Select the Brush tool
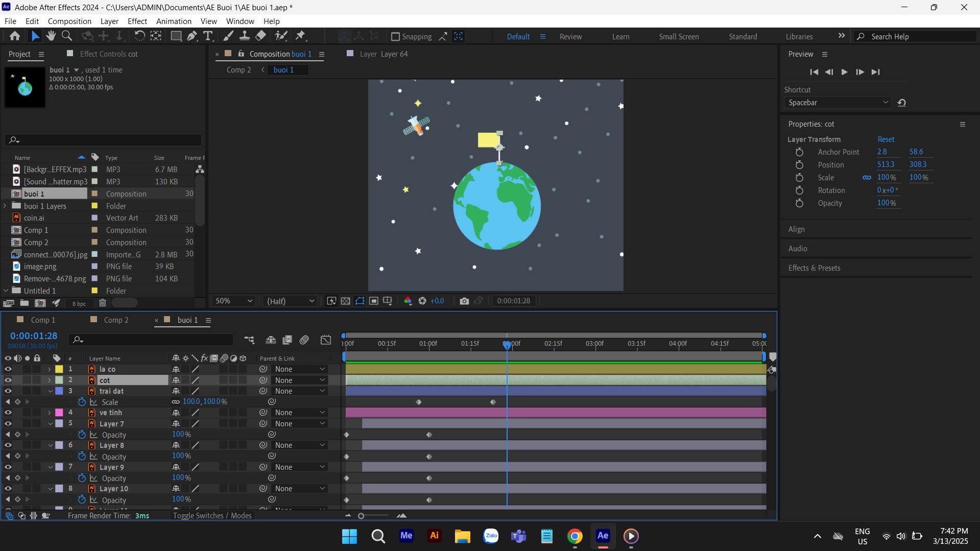980x551 pixels. pos(228,36)
